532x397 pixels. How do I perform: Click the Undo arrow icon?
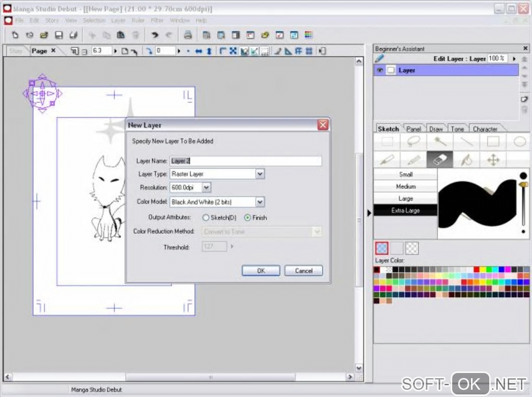point(154,34)
